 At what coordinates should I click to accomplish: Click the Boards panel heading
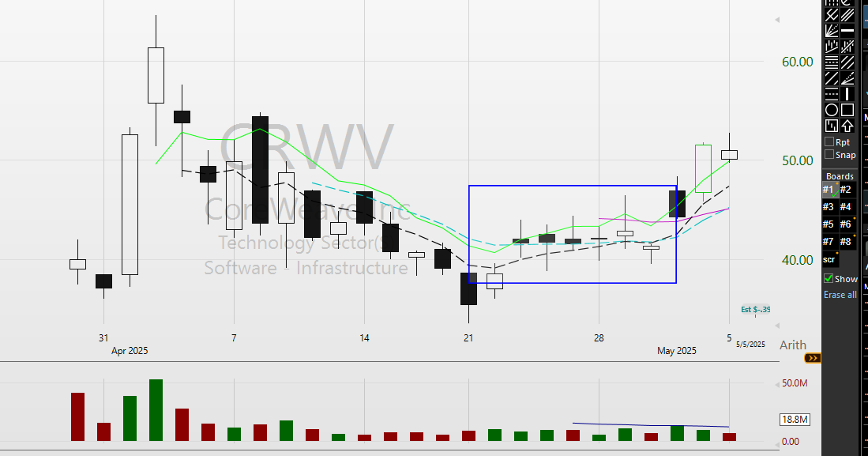840,176
